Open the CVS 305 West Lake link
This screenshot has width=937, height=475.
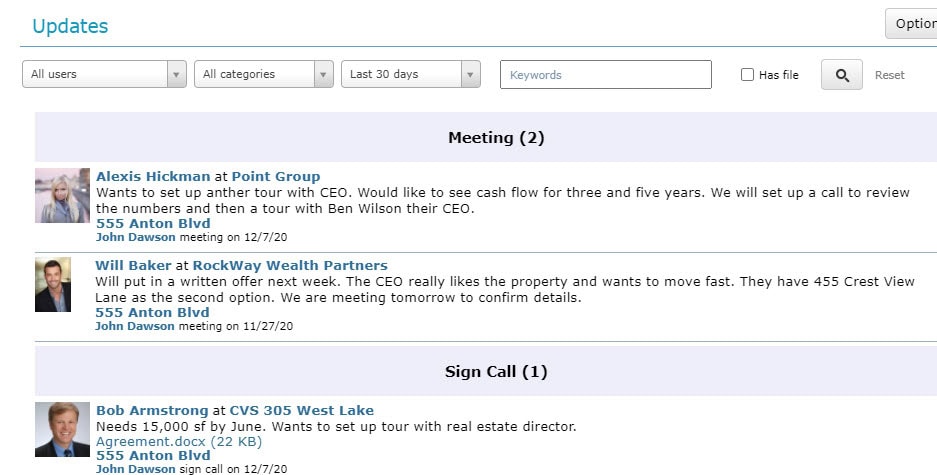pyautogui.click(x=302, y=410)
